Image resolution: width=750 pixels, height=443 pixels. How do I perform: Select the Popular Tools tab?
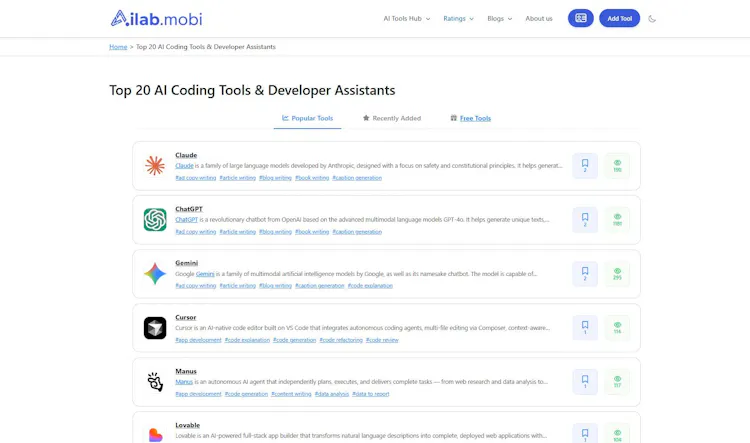[x=307, y=118]
